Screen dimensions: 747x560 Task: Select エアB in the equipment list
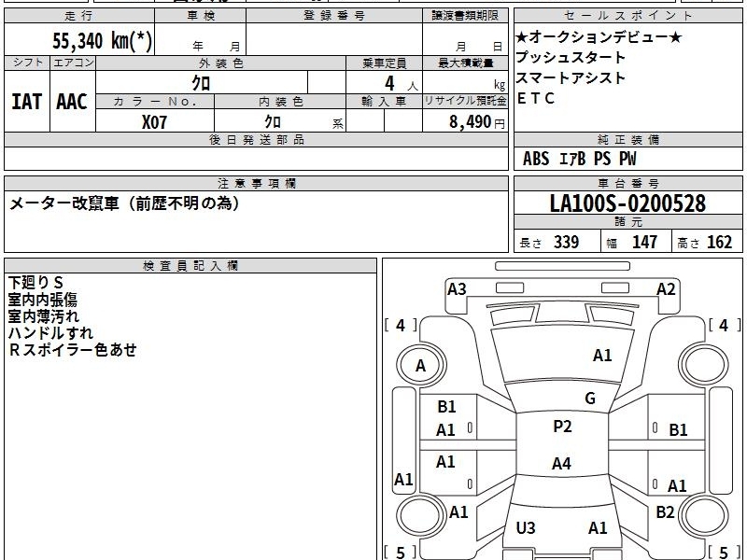coord(572,159)
